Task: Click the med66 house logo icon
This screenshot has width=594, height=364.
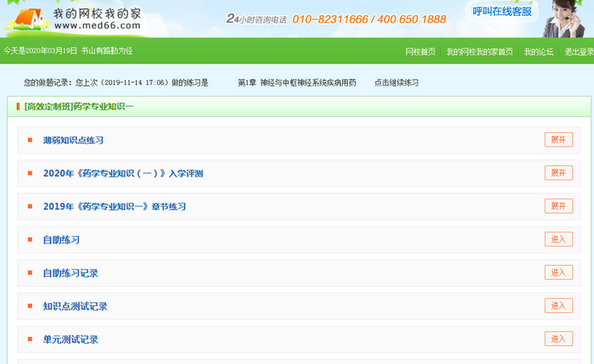Action: click(25, 19)
